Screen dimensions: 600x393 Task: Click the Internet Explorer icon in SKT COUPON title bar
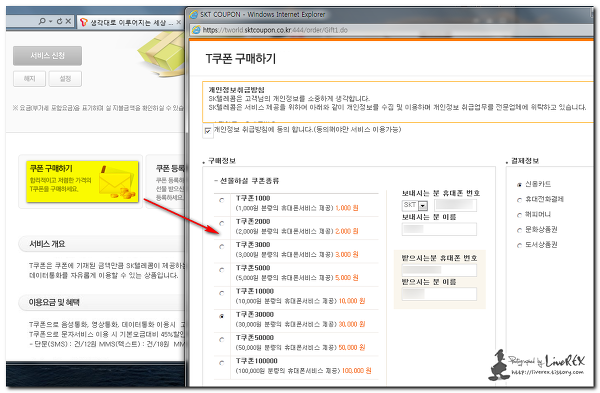point(194,15)
